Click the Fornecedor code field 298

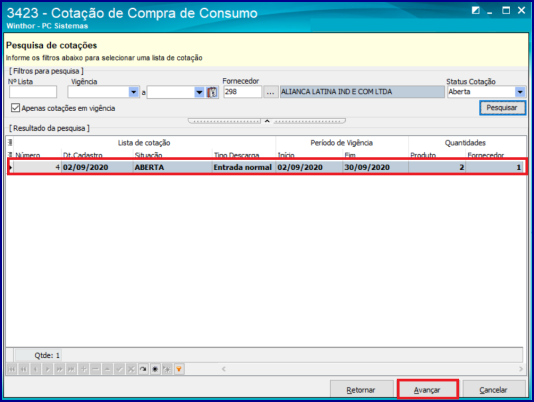[x=242, y=92]
